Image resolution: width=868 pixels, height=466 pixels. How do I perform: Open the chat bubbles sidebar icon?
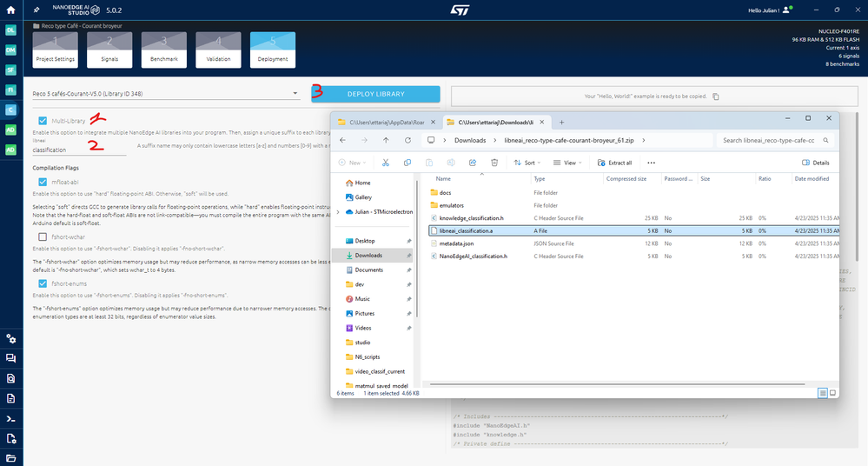tap(10, 358)
